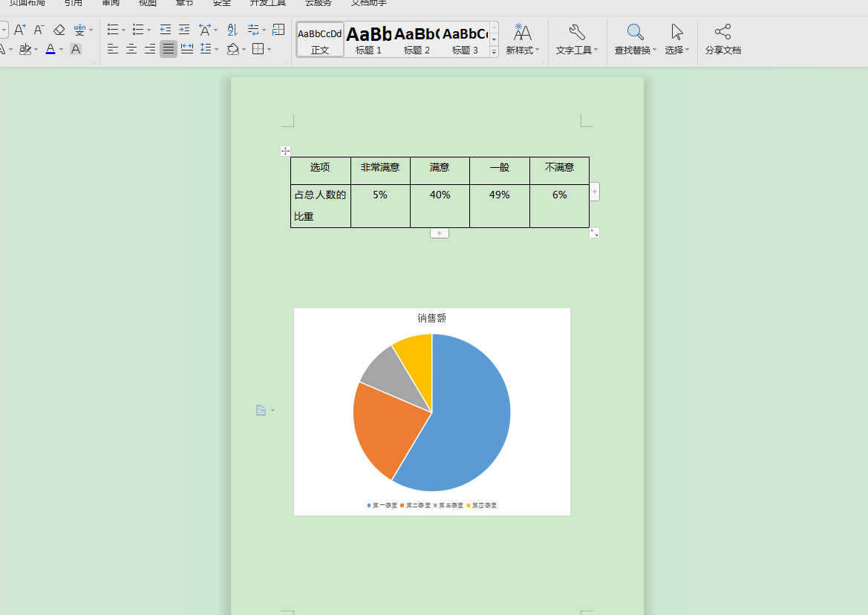Apply the 标题 2 style

click(x=417, y=39)
